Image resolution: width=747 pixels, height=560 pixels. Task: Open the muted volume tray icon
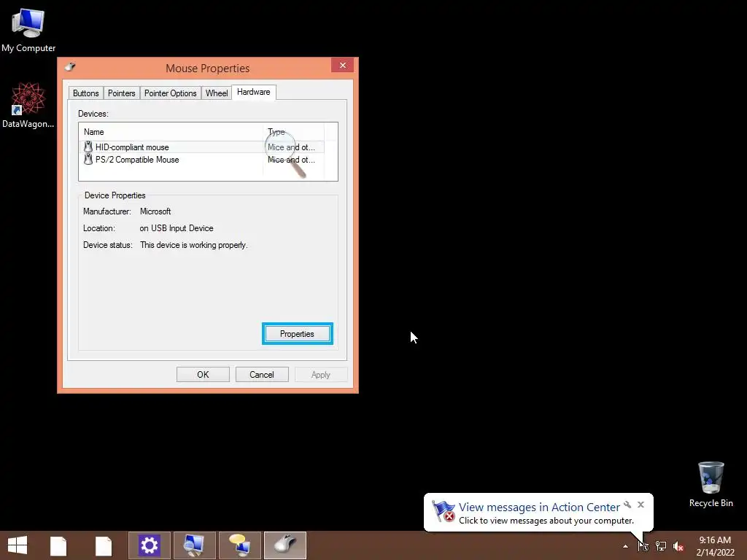coord(678,546)
